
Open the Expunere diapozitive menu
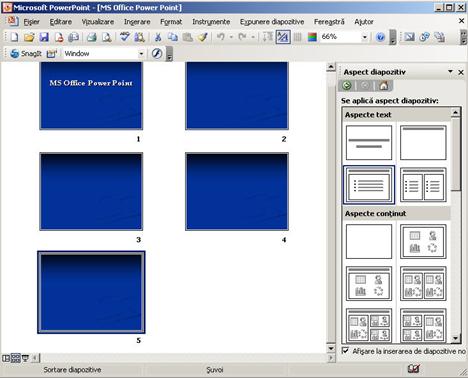272,22
